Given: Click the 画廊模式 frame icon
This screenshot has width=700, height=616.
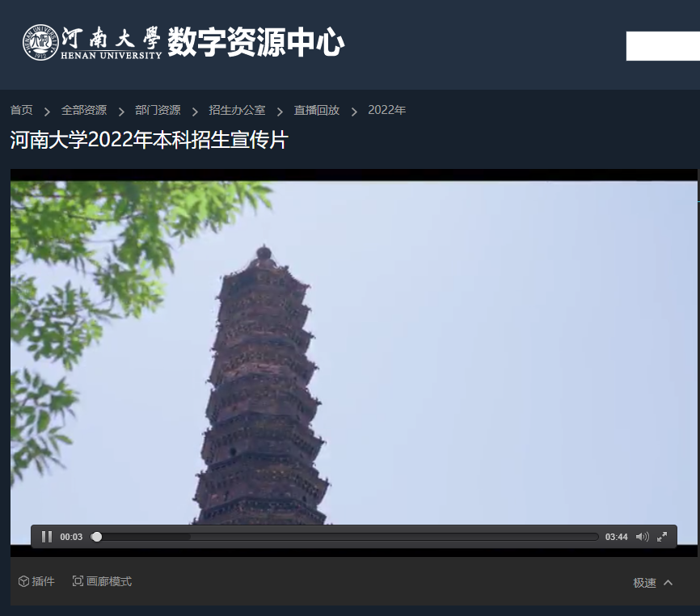Looking at the screenshot, I should 76,580.
